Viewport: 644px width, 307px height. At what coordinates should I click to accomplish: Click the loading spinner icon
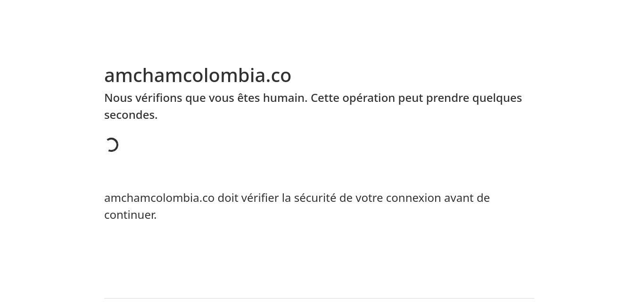pyautogui.click(x=112, y=145)
